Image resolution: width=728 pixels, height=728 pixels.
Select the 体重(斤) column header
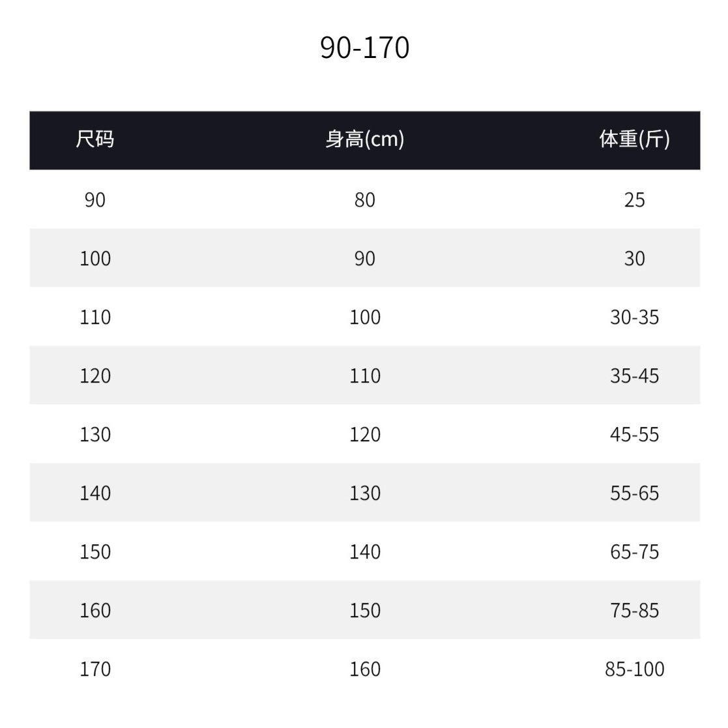point(634,139)
